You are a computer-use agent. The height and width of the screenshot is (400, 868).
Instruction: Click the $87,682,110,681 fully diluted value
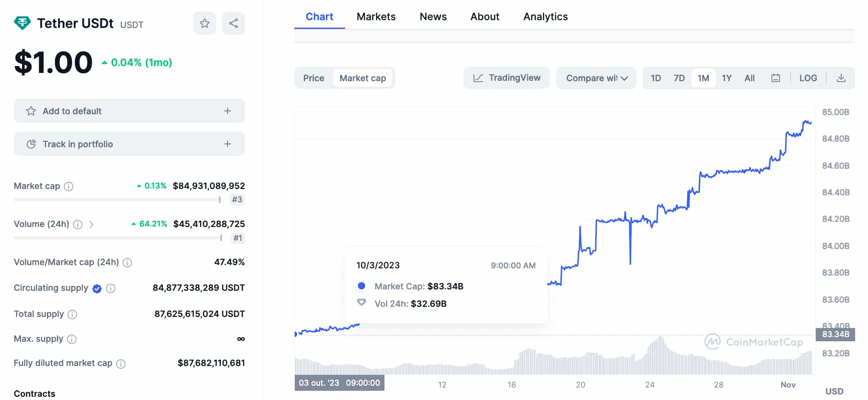pyautogui.click(x=211, y=363)
